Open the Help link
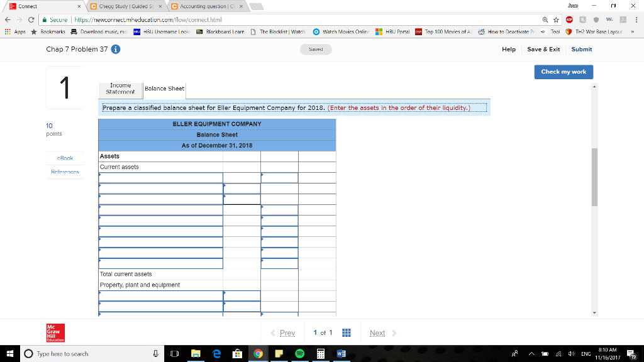The width and height of the screenshot is (644, 362). [x=508, y=49]
